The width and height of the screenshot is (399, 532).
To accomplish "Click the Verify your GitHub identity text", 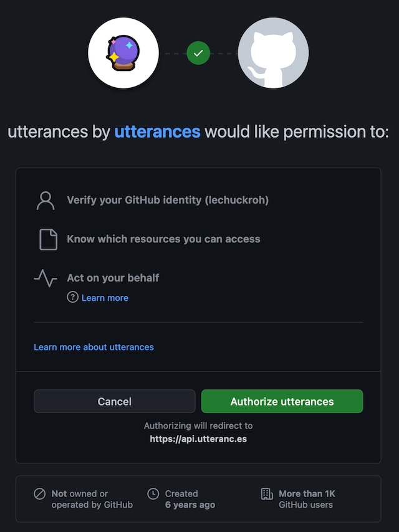I will 168,201.
